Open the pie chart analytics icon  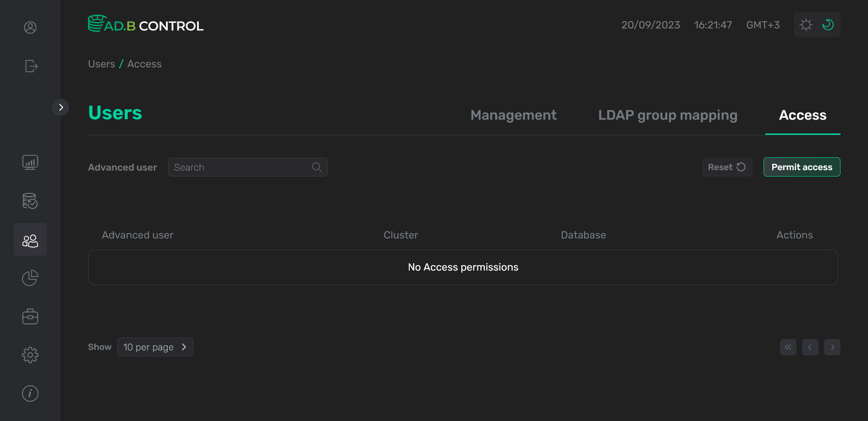[x=30, y=278]
